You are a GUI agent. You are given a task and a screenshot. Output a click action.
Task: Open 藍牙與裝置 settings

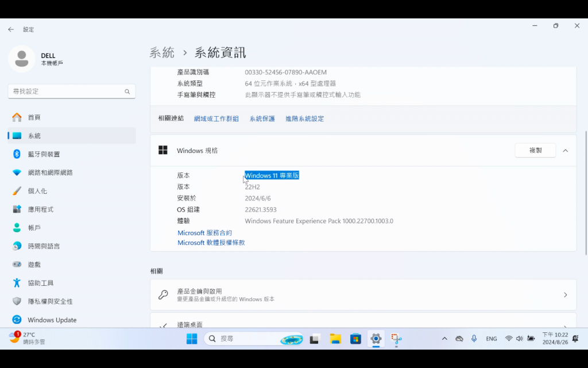pyautogui.click(x=72, y=154)
